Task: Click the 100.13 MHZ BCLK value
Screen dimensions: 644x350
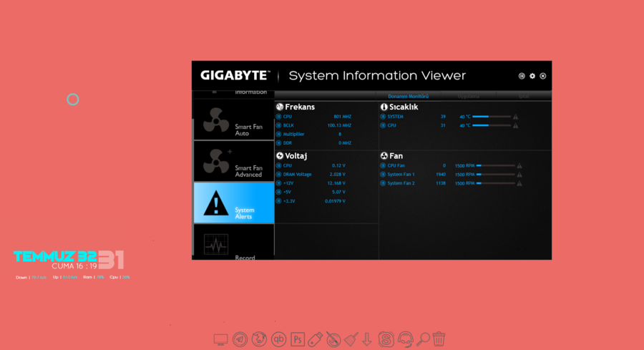Action: tap(339, 125)
